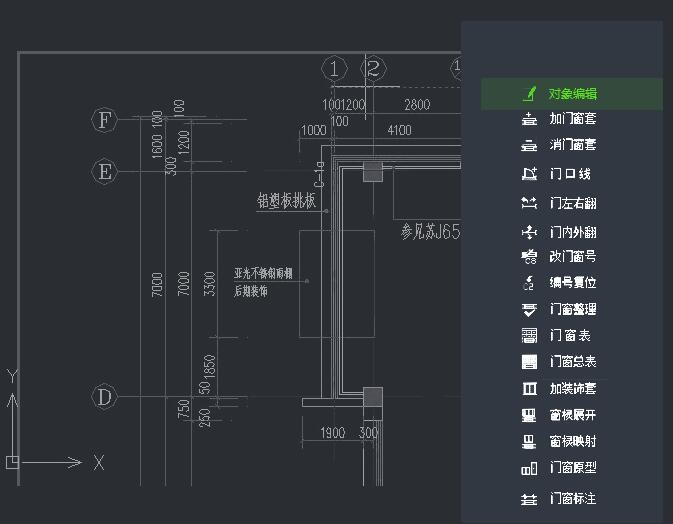
Task: Click the 门内外翻 flip icon
Action: 529,232
